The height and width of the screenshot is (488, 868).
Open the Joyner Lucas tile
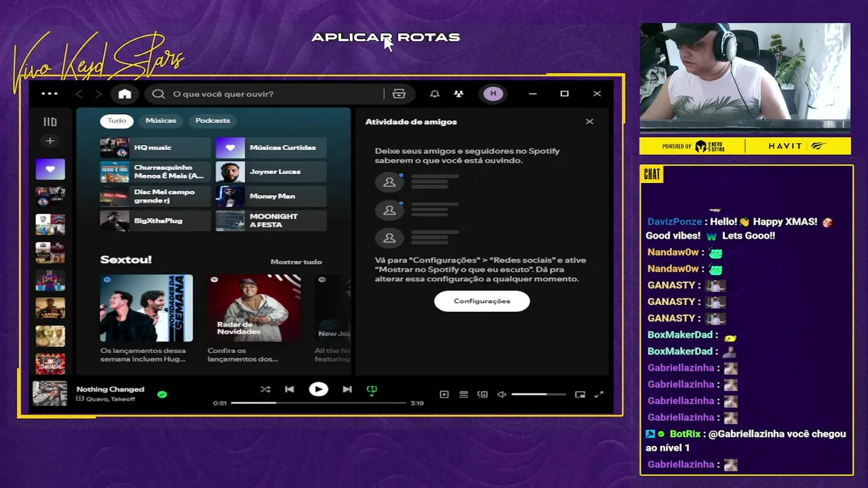coord(271,171)
